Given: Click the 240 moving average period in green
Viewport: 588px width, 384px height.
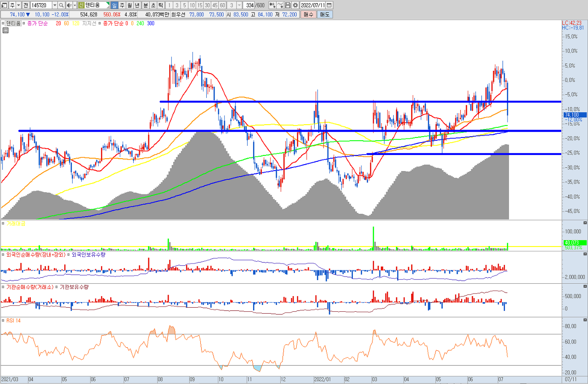Looking at the screenshot, I should click(141, 23).
